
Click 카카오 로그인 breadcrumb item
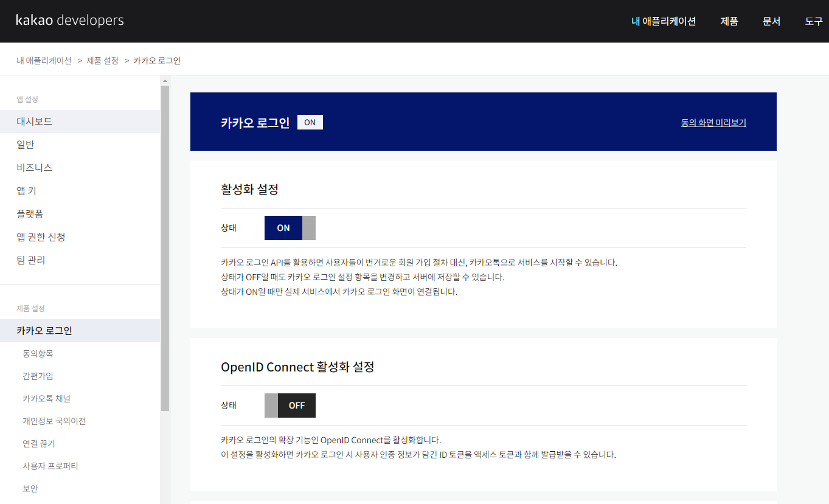(157, 60)
